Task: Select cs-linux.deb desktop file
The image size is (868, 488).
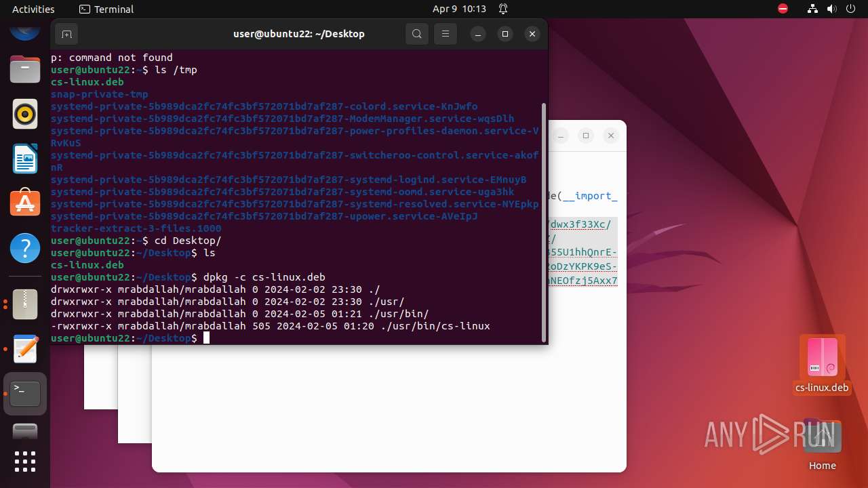Action: (x=822, y=365)
